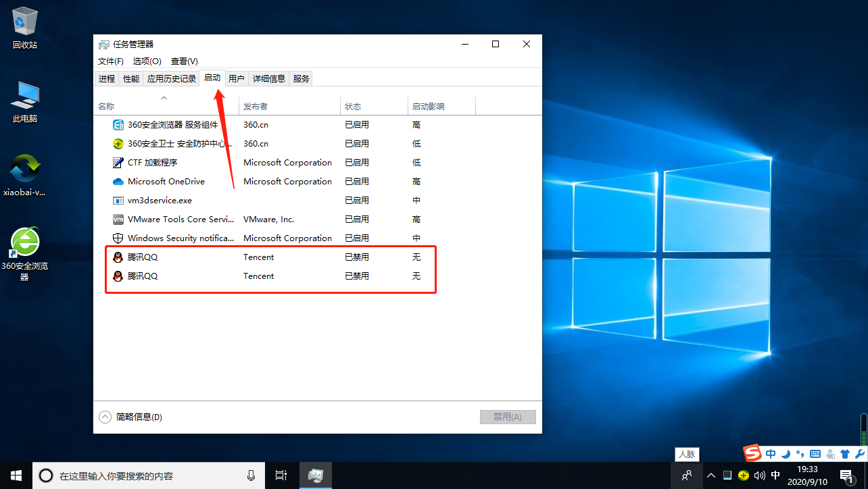Select the Windows Security notification shield icon

(118, 238)
